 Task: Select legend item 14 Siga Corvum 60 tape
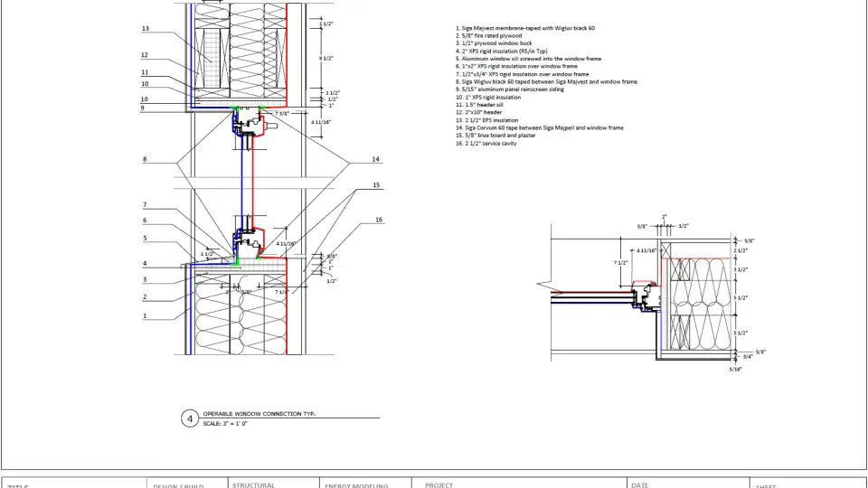pos(539,127)
